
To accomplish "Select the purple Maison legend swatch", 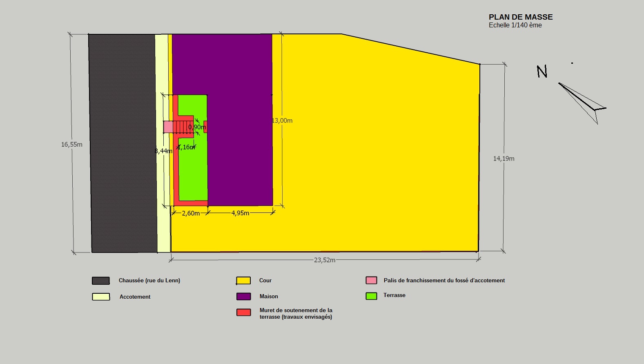I will (243, 297).
